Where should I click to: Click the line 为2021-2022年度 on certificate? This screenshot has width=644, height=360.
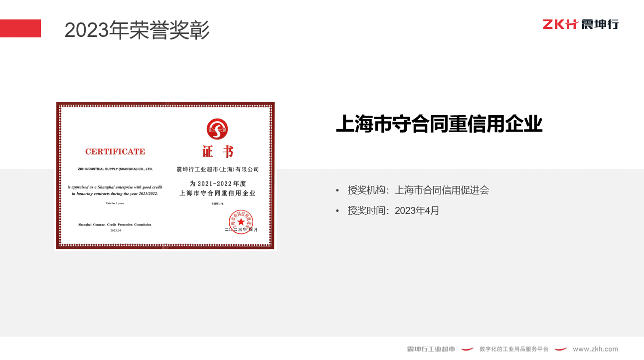click(218, 183)
